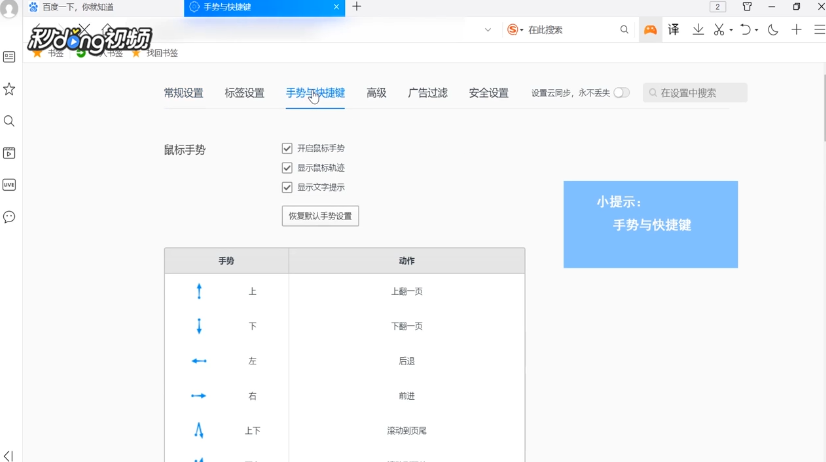Image resolution: width=826 pixels, height=462 pixels.
Task: Open the chat bubble sidebar icon
Action: point(9,217)
